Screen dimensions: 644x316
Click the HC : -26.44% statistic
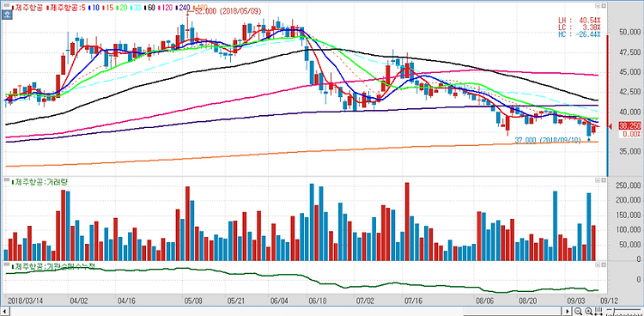(x=579, y=34)
